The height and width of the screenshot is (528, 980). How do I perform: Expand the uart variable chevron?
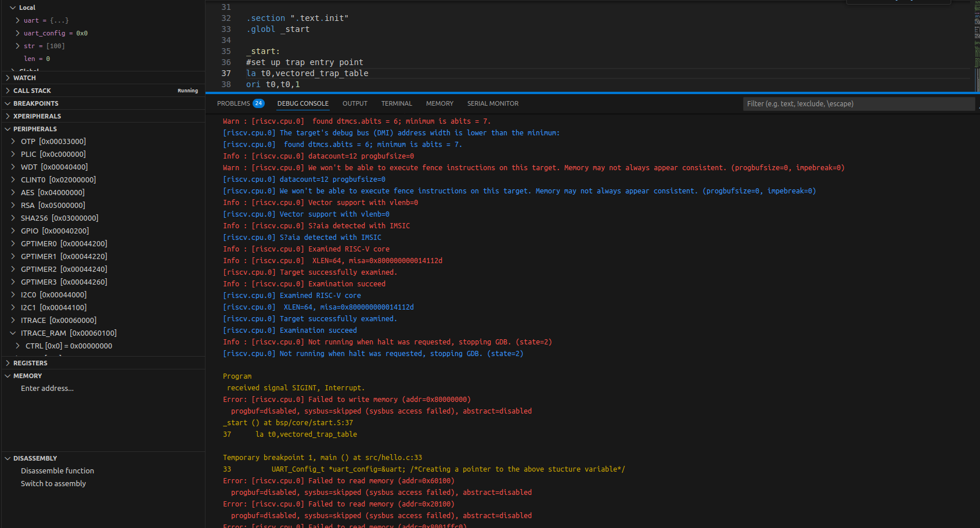17,20
